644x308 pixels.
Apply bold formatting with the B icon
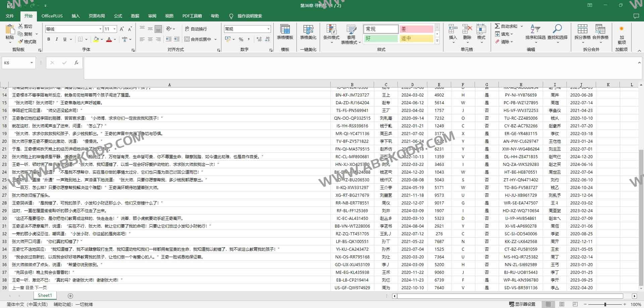coord(48,39)
